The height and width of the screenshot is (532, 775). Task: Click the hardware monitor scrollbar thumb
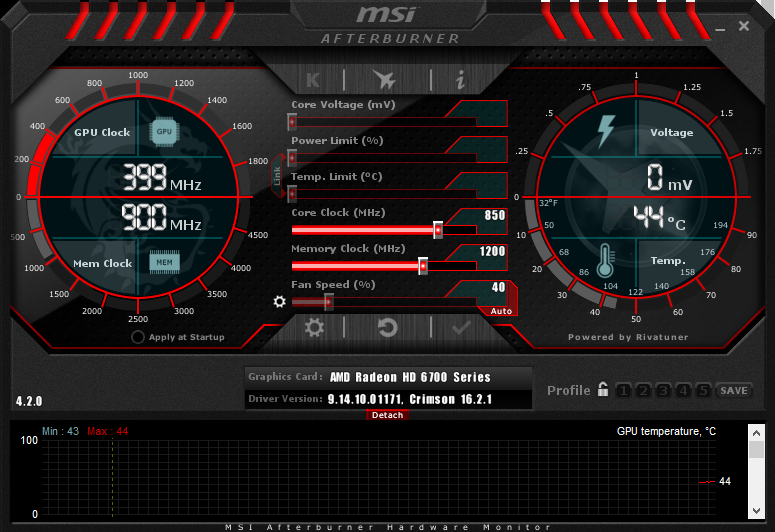pyautogui.click(x=756, y=449)
